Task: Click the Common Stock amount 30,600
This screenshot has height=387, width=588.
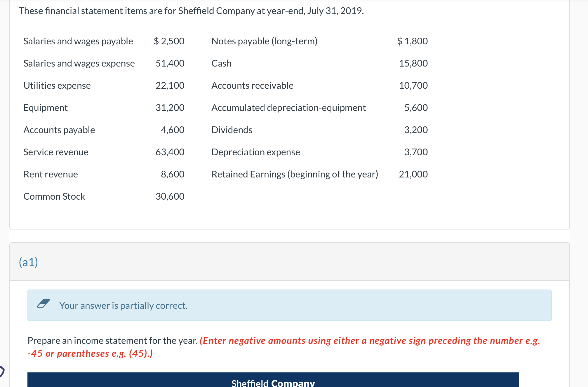Action: click(170, 196)
